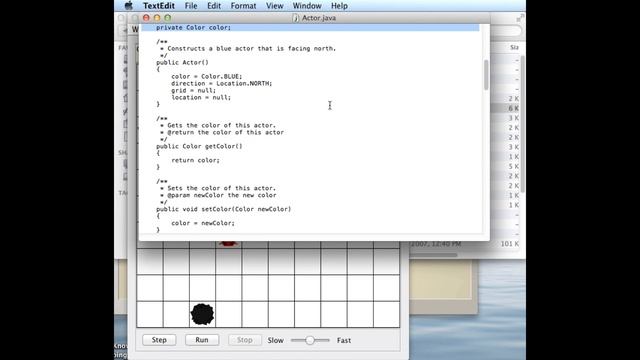Click the red bug in the grid
The width and height of the screenshot is (640, 360).
(x=228, y=244)
